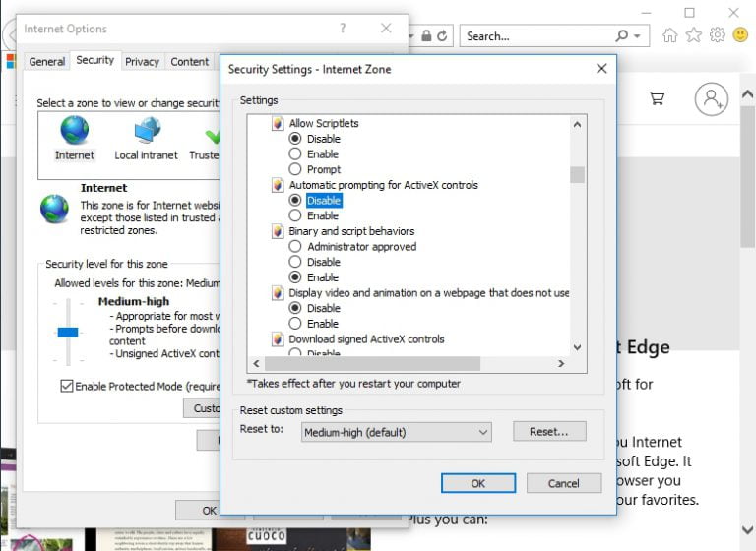Click the refresh icon in address bar
Screen dimensions: 756x551
pos(442,36)
